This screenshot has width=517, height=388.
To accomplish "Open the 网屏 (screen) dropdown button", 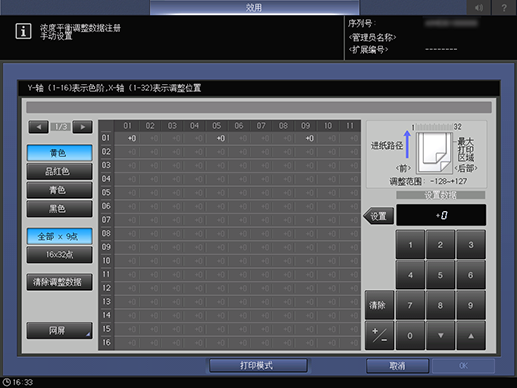I will tap(59, 330).
